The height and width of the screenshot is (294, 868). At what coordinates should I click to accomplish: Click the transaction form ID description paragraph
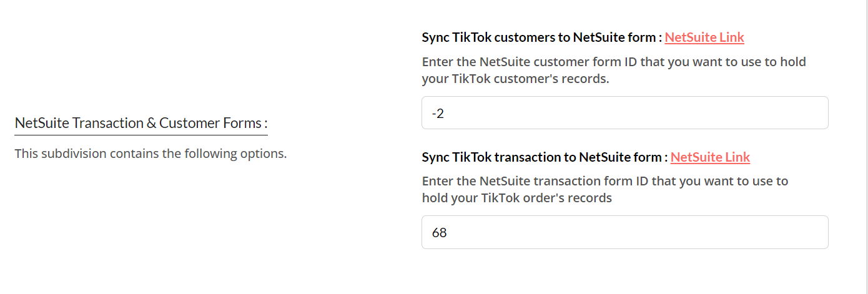(x=604, y=190)
